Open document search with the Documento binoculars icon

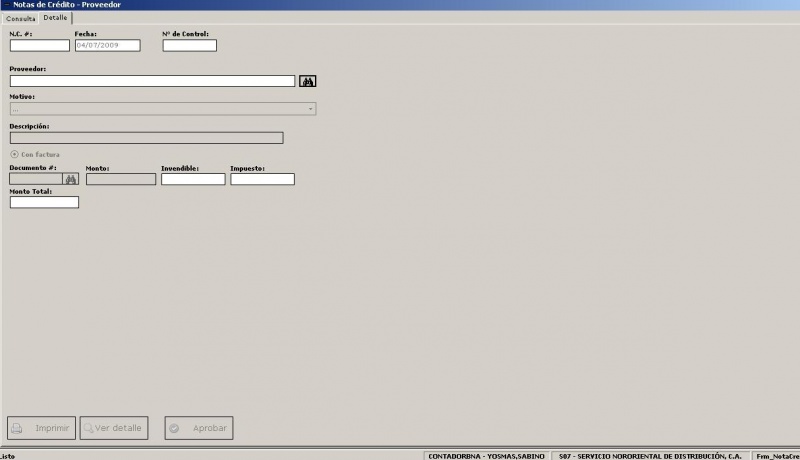point(71,179)
